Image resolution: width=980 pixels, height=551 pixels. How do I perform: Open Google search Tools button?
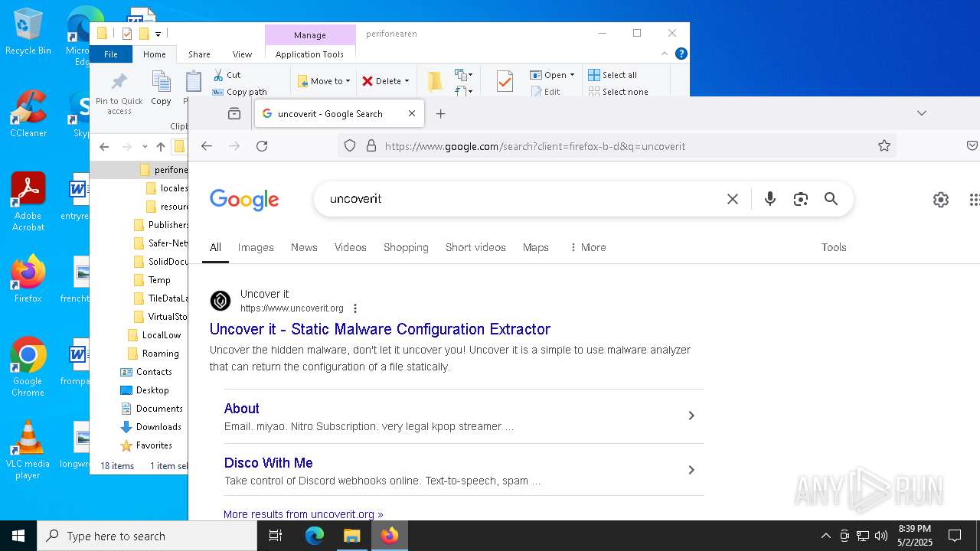834,247
